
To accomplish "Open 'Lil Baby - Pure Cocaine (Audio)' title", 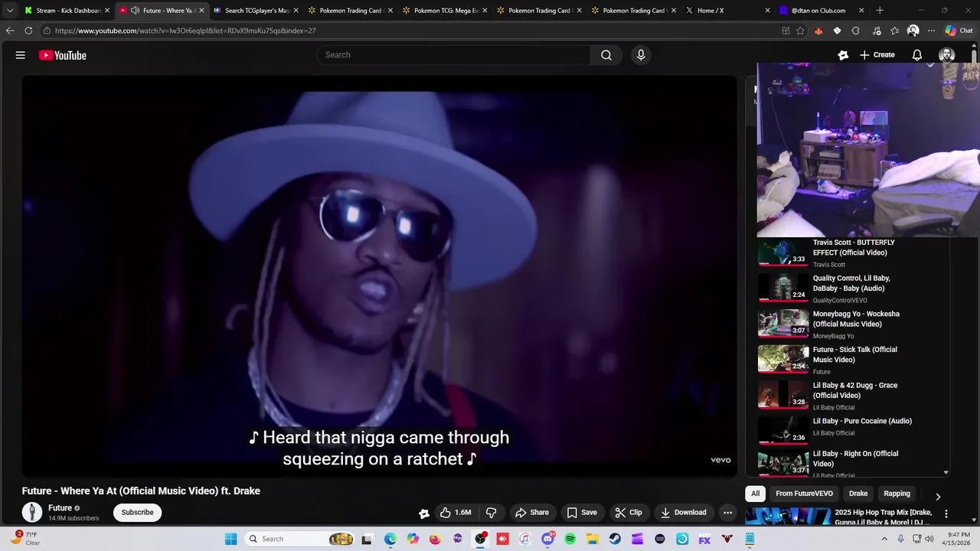I will (x=862, y=421).
